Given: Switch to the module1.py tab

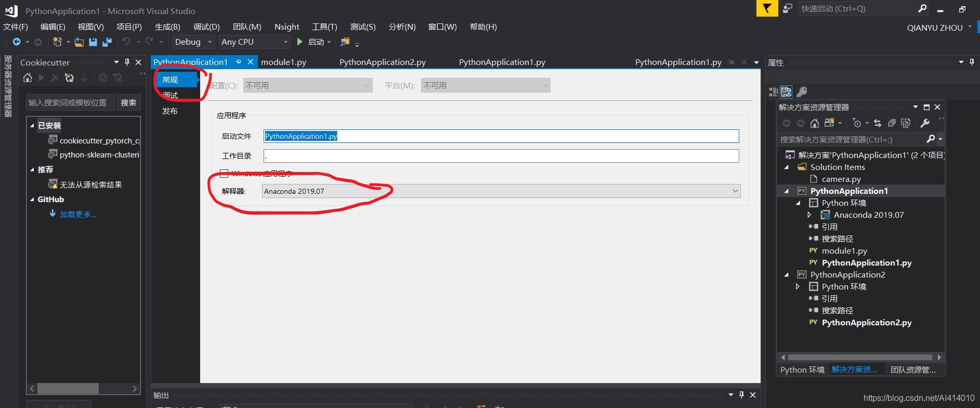Looking at the screenshot, I should click(283, 62).
